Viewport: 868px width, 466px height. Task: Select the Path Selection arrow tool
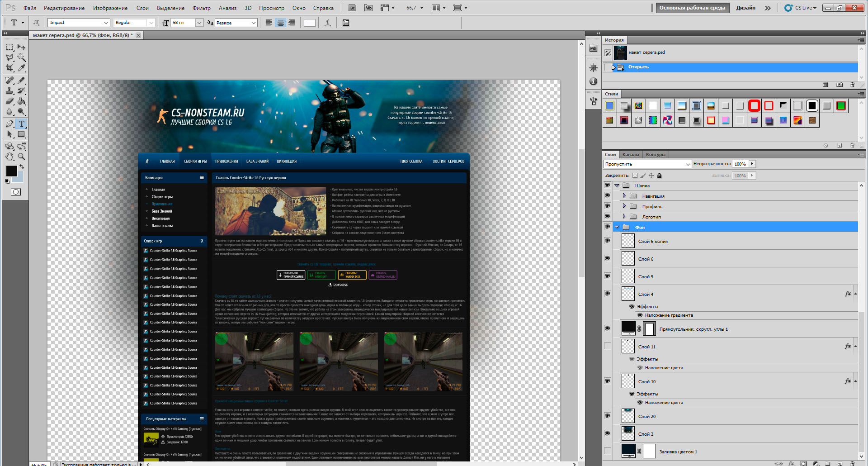9,134
